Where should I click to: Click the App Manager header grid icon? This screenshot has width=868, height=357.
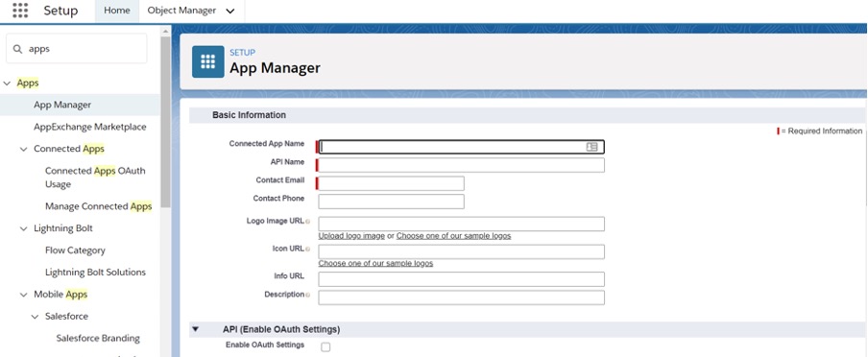[x=208, y=61]
